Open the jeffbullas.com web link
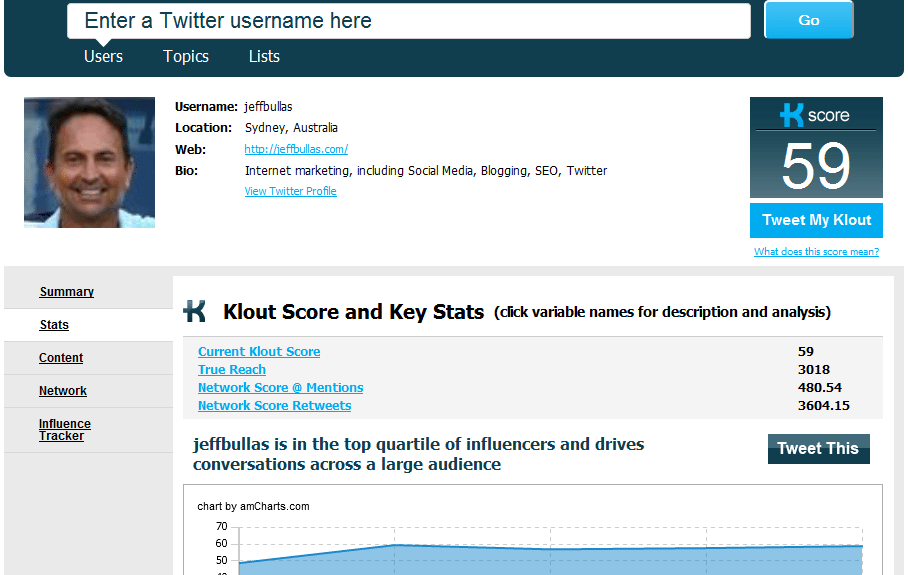Image resolution: width=908 pixels, height=575 pixels. click(x=296, y=149)
